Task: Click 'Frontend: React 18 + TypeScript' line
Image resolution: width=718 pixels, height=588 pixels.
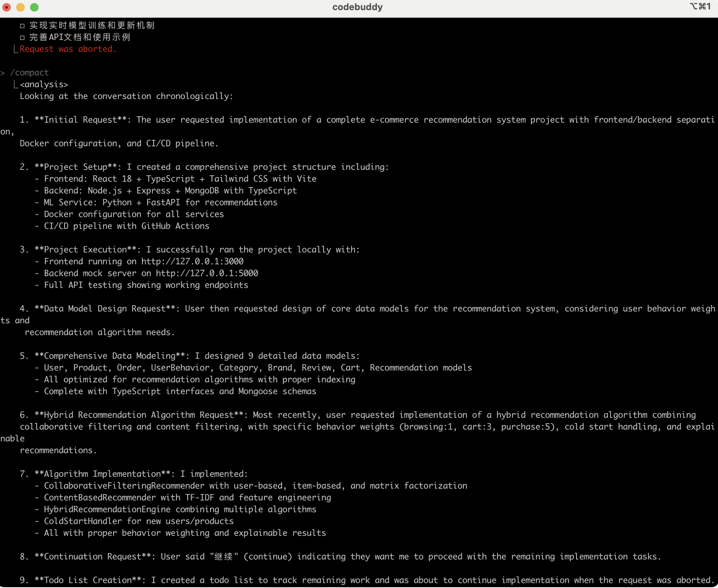Action: pyautogui.click(x=176, y=179)
